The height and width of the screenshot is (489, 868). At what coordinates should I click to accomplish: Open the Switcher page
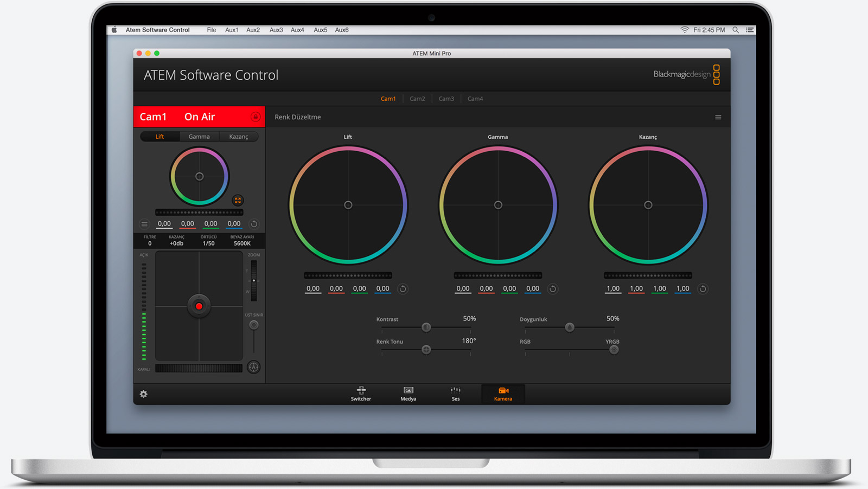pyautogui.click(x=360, y=394)
